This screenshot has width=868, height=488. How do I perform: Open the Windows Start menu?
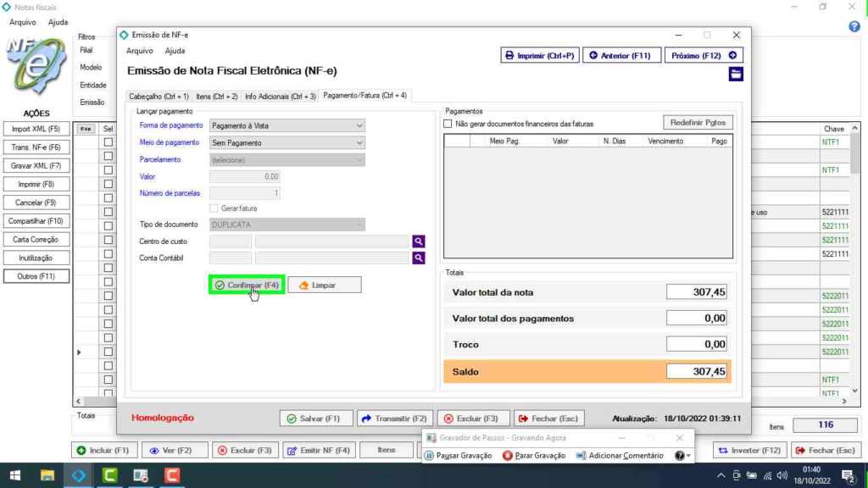[15, 476]
